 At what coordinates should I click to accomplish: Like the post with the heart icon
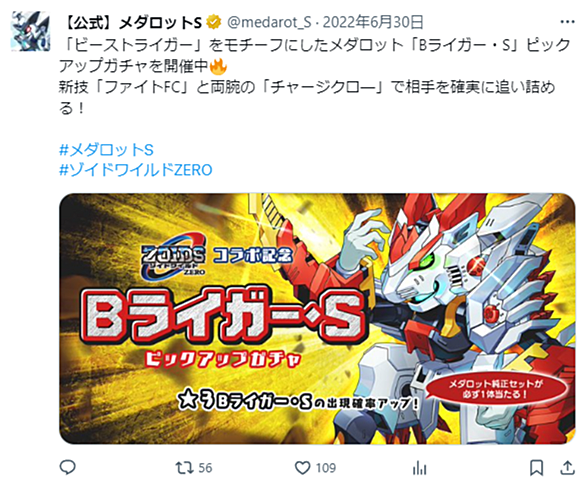(x=302, y=468)
